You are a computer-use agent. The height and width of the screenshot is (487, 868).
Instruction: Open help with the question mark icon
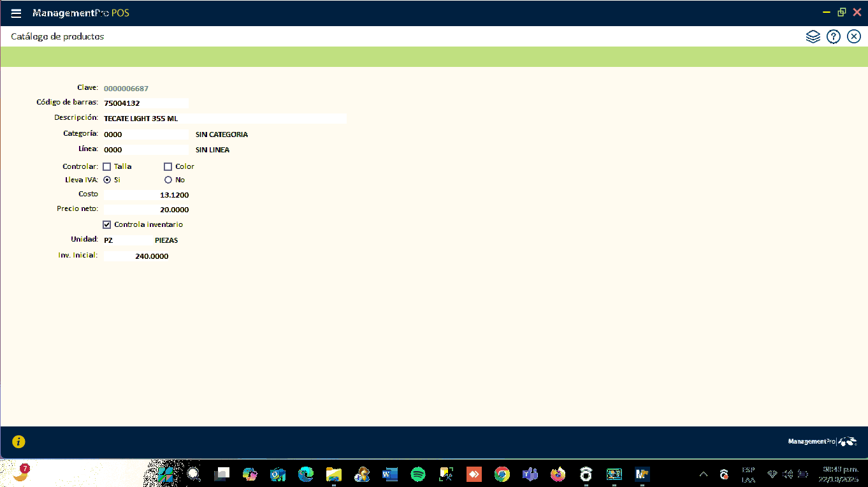(x=833, y=36)
